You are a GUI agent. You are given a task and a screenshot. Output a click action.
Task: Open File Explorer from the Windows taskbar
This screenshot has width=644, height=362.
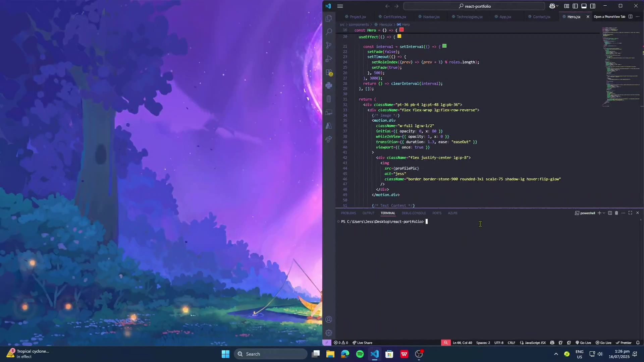coord(330,354)
